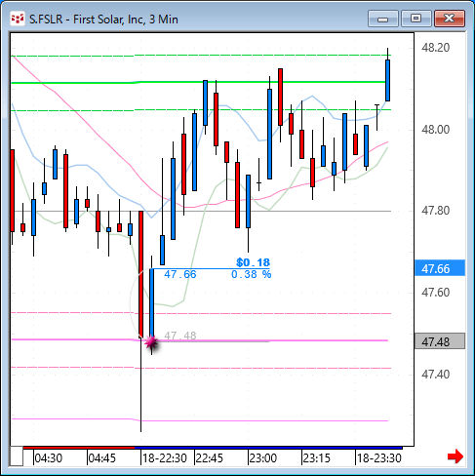Image resolution: width=475 pixels, height=476 pixels.
Task: Click the white square at bottom-left corner
Action: click(17, 456)
